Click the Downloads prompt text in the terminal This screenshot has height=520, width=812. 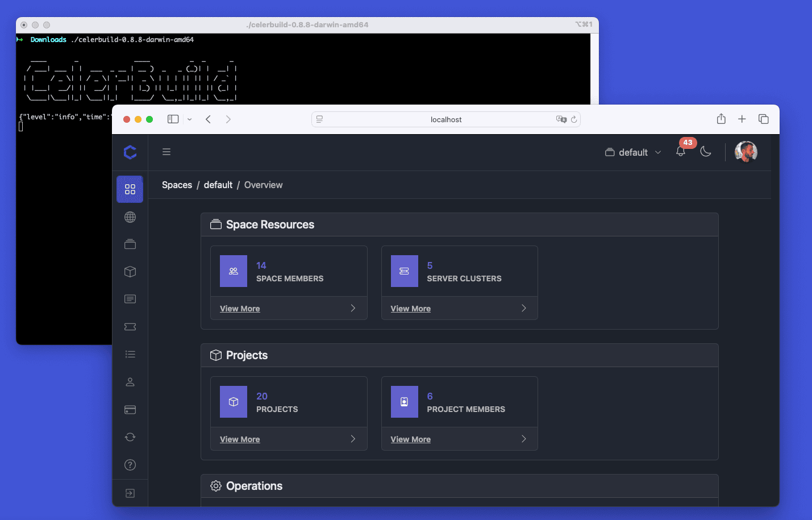(x=48, y=40)
